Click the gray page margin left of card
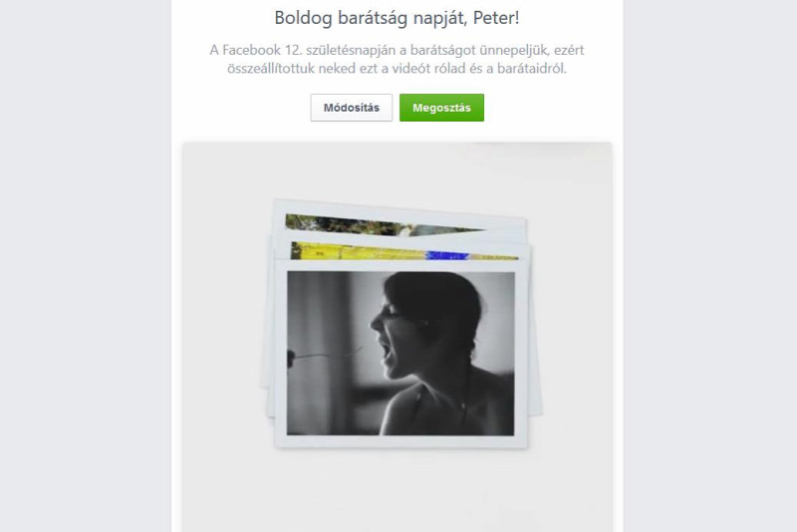 (86, 266)
